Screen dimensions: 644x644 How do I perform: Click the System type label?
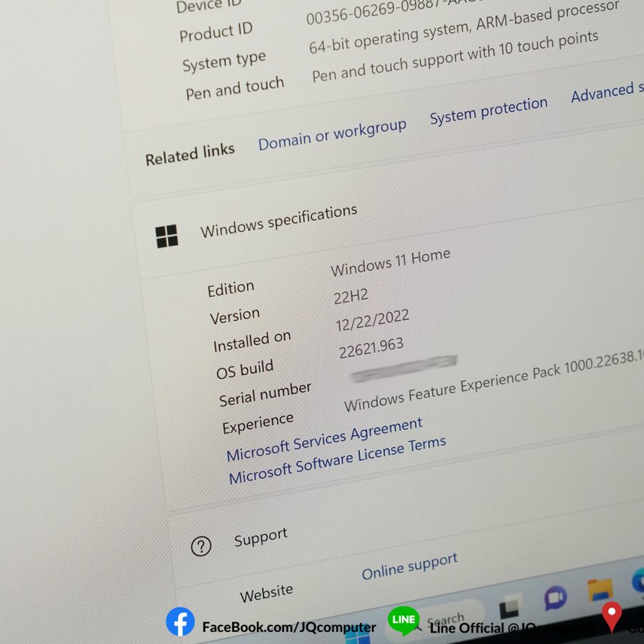point(224,62)
